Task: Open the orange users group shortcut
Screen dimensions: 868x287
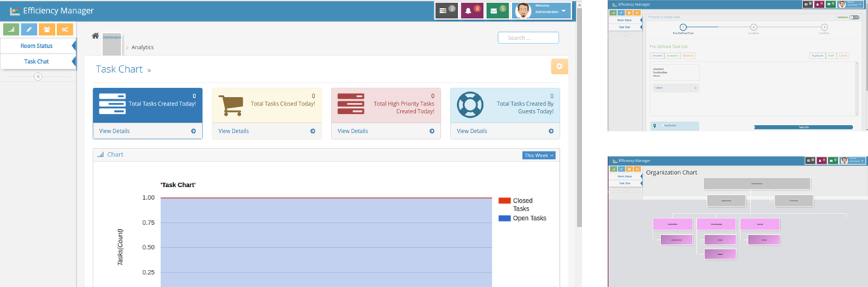Action: click(x=46, y=29)
